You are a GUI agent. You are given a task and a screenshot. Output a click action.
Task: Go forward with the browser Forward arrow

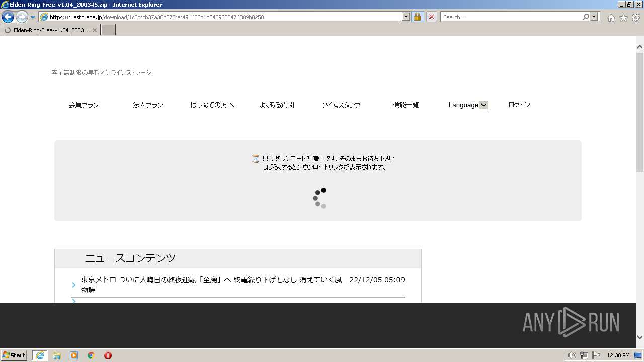point(22,17)
